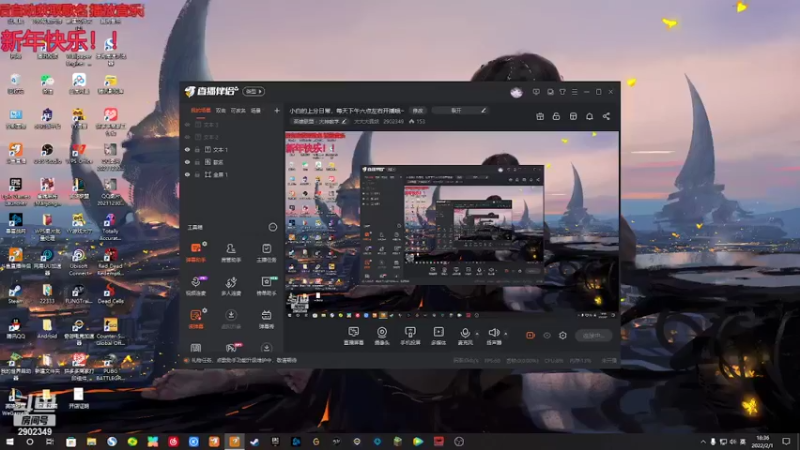
Task: Click the room number 2902349 text
Action: tap(393, 121)
